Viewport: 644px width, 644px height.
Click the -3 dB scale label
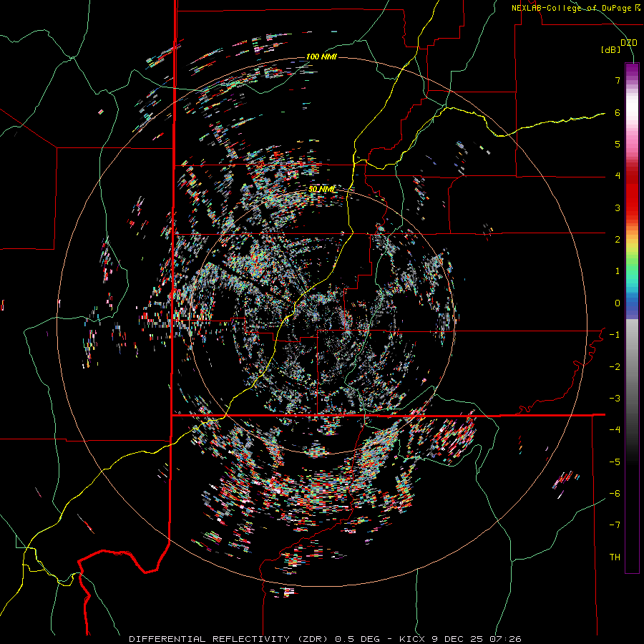coord(615,399)
